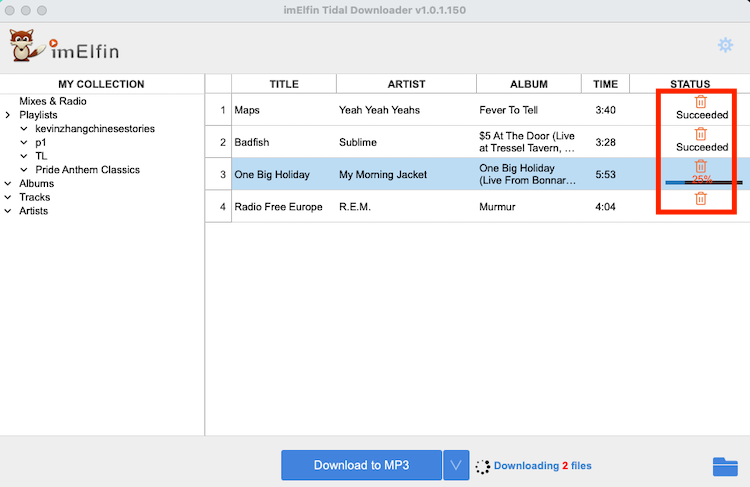Toggle the Tracks section chevron
Image resolution: width=750 pixels, height=487 pixels.
[8, 197]
